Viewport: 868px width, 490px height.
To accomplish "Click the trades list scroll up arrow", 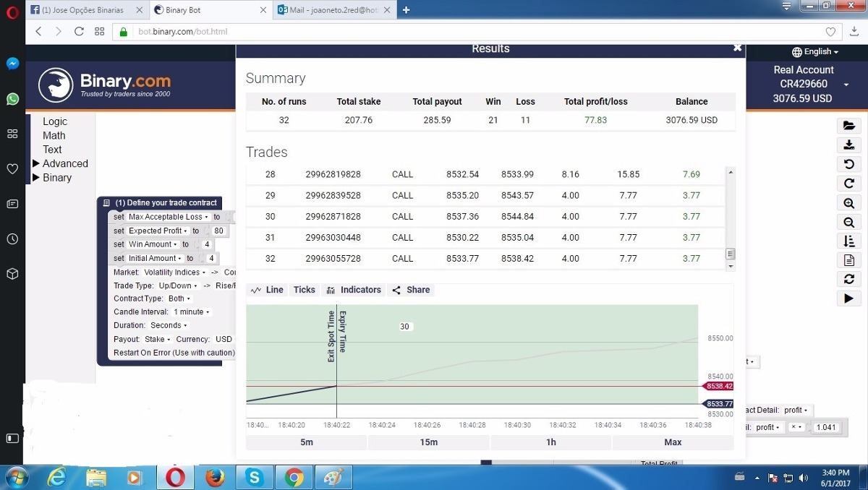I will pyautogui.click(x=731, y=172).
